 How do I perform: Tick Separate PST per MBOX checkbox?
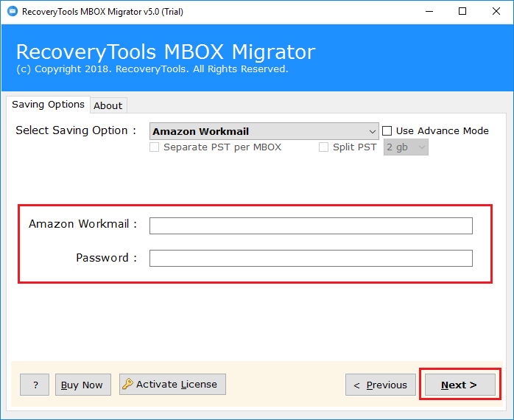[x=154, y=147]
